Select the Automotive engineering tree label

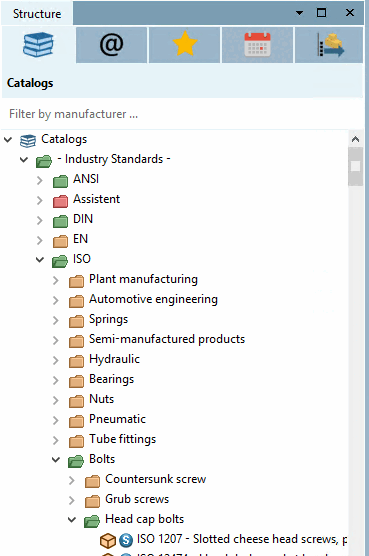click(x=153, y=299)
